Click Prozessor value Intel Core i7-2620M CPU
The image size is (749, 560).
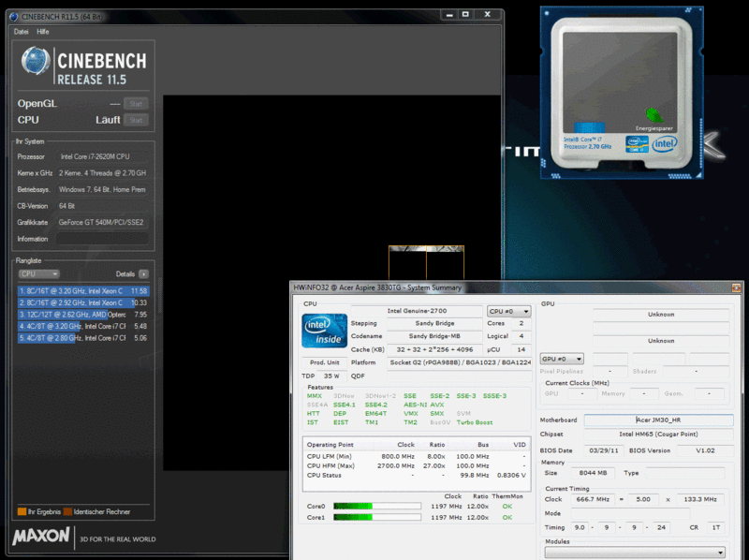(102, 156)
